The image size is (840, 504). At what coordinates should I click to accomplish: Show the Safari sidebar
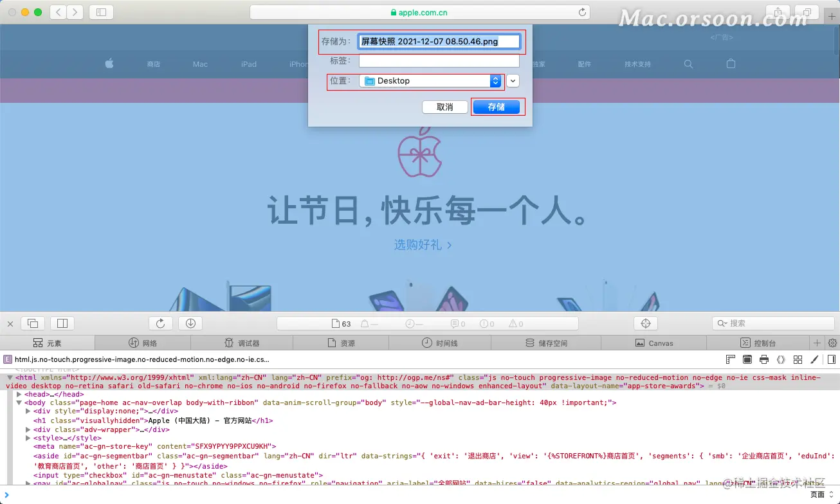coord(101,12)
